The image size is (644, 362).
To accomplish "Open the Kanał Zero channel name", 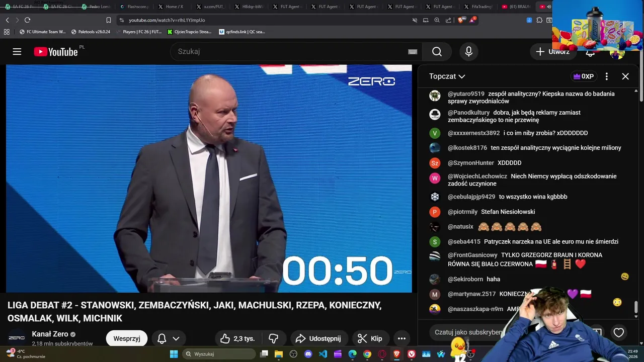I will pos(50,334).
